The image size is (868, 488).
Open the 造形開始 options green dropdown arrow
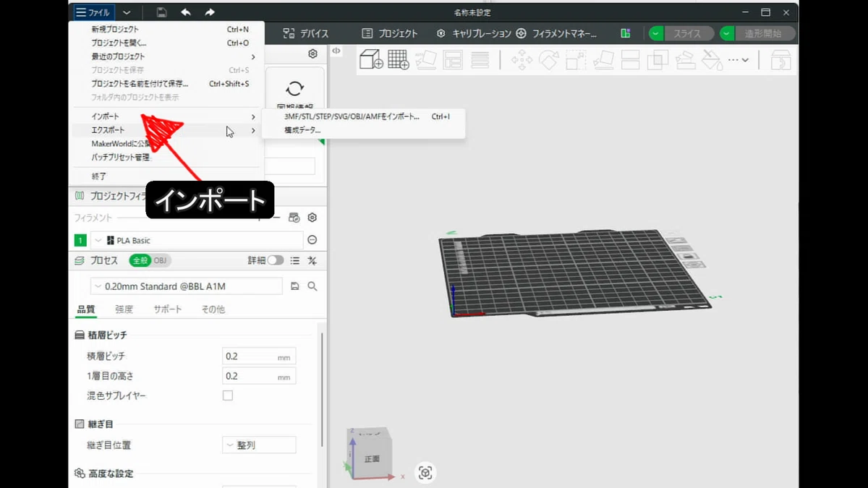coord(728,33)
